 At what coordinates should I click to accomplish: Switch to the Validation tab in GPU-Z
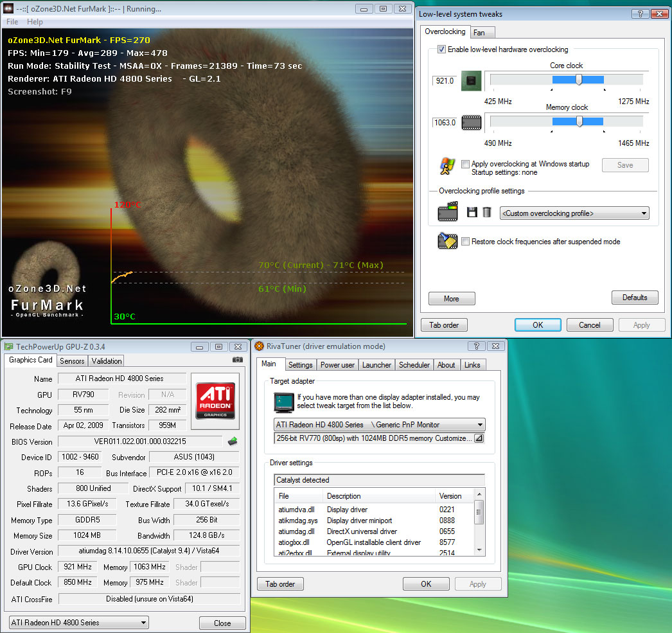tap(106, 361)
